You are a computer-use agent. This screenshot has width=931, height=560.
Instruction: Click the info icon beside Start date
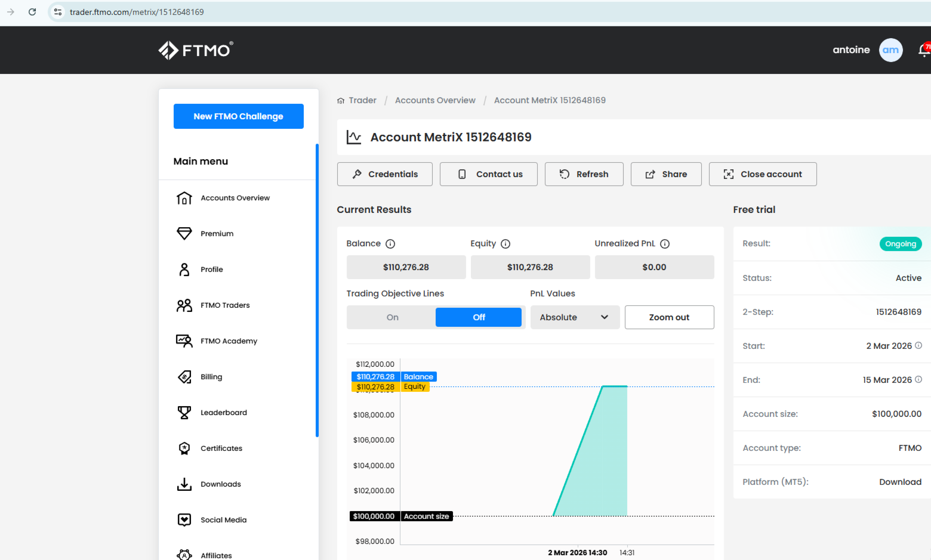coord(918,345)
